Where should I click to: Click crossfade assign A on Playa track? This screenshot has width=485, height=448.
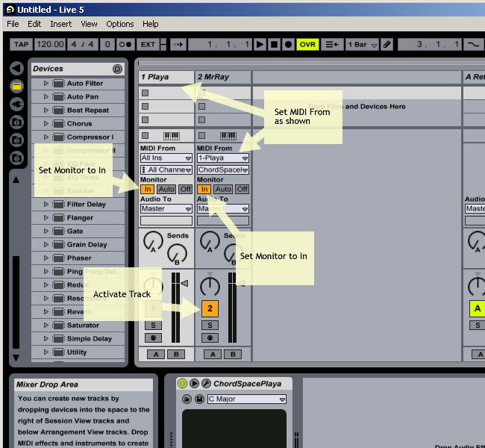(x=156, y=354)
